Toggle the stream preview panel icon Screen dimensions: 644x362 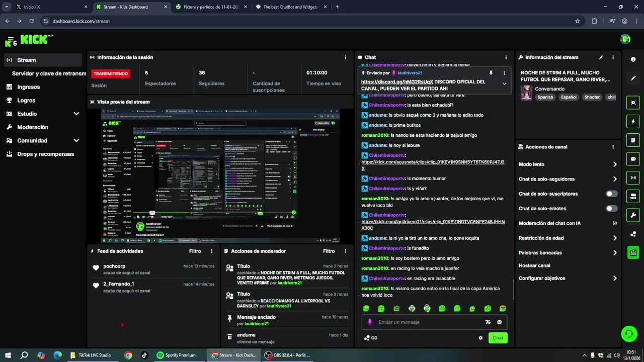pos(633,103)
